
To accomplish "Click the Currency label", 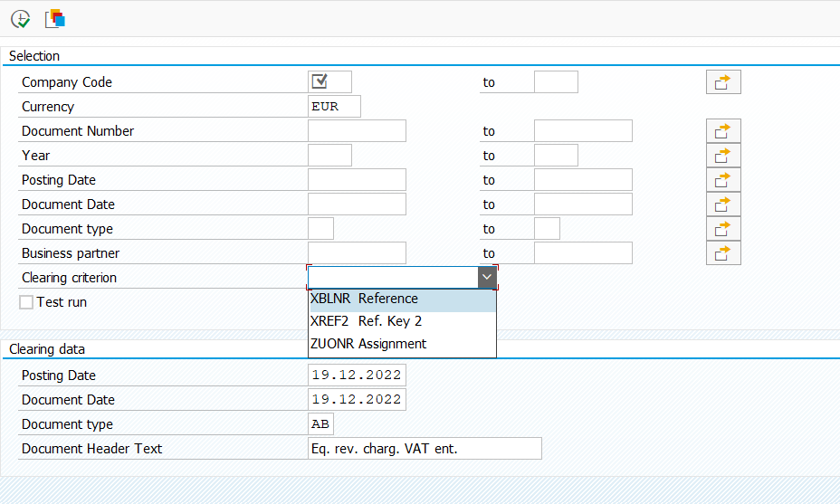I will coord(48,107).
